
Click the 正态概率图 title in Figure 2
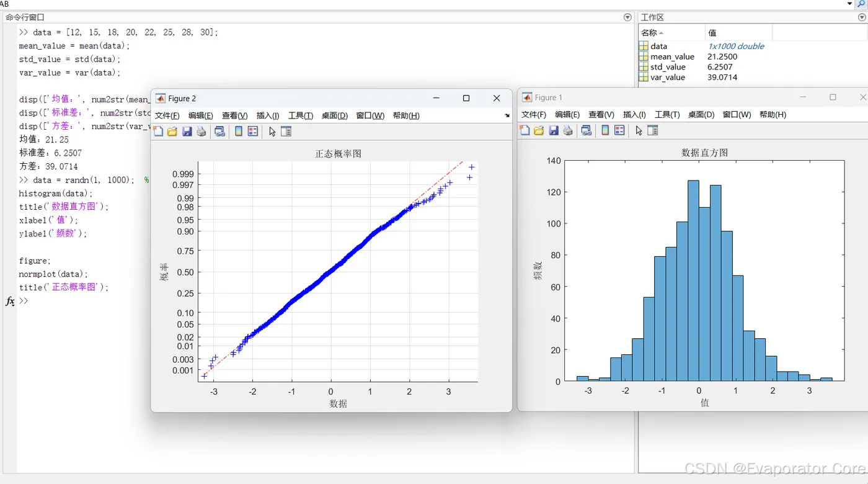[338, 154]
